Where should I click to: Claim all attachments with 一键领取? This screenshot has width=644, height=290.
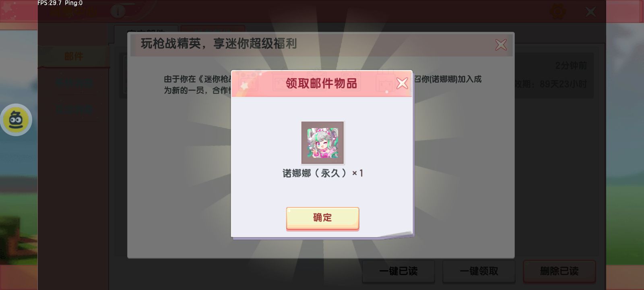(x=479, y=271)
